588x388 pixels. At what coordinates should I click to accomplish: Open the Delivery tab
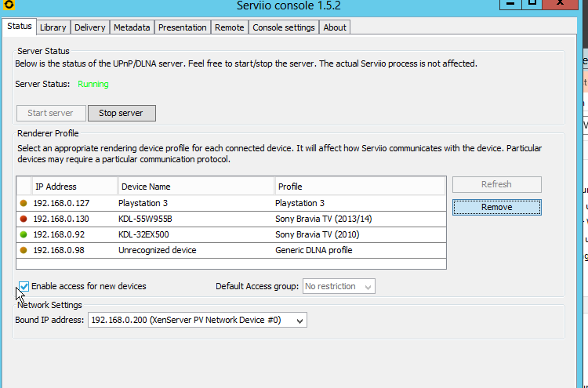[x=89, y=27]
